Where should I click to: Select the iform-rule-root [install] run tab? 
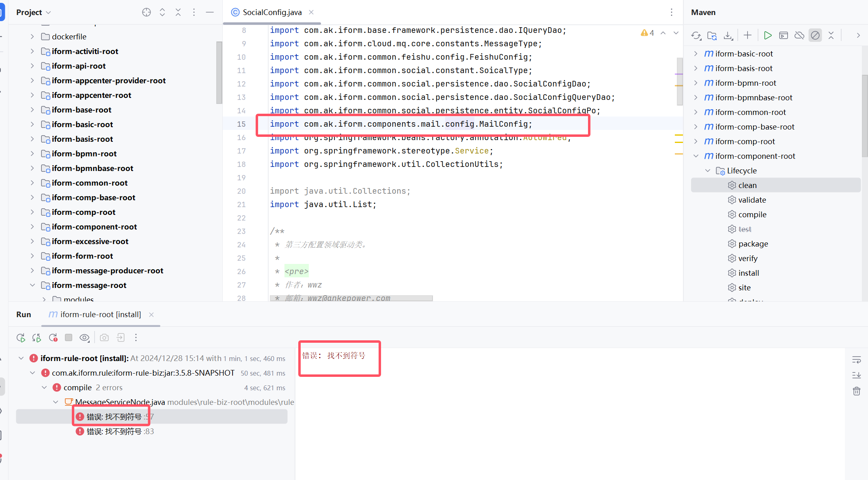(x=101, y=314)
